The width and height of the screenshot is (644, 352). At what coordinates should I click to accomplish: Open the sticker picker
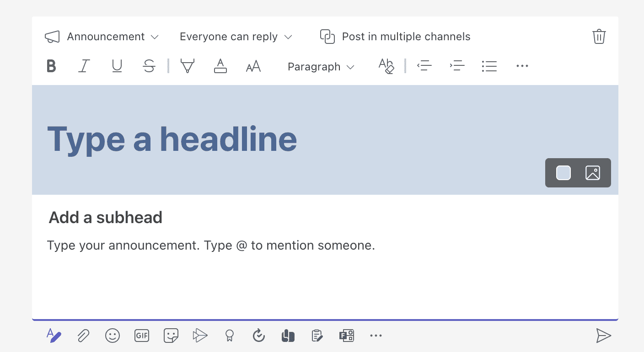pos(171,336)
